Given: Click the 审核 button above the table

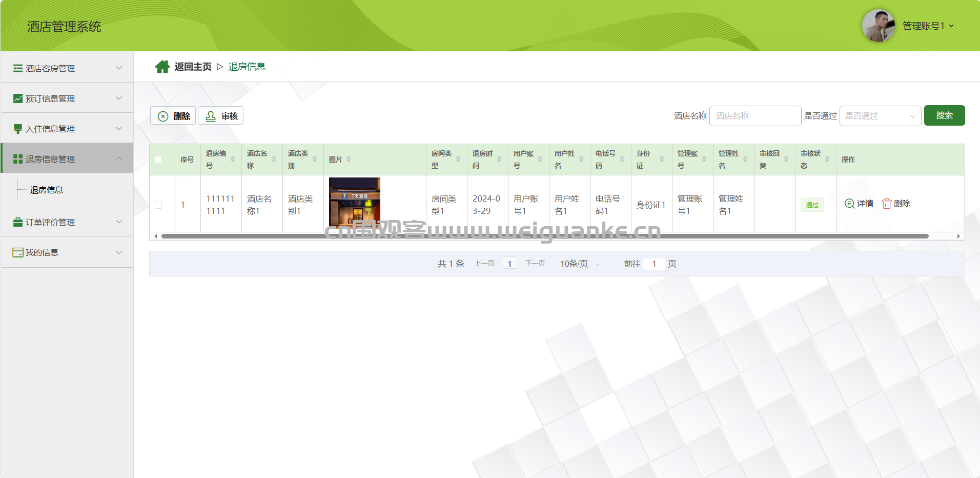Looking at the screenshot, I should coord(221,116).
